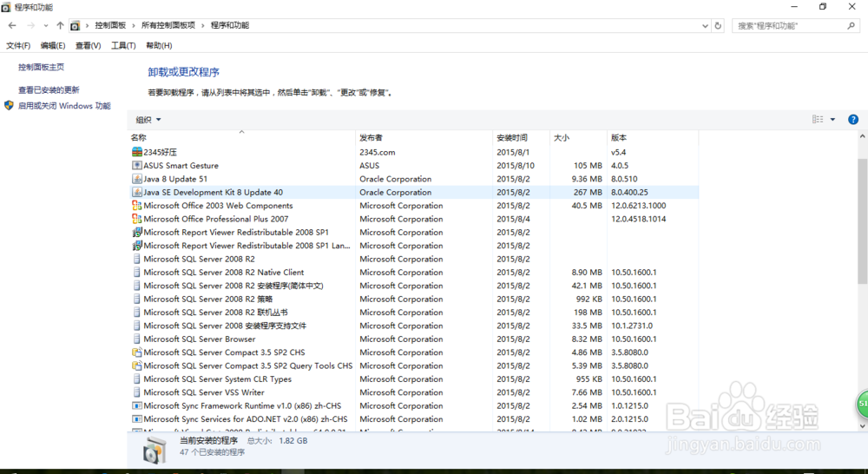Screen dimensions: 868x474
Task: Open the 文件(F) menu
Action: point(18,45)
